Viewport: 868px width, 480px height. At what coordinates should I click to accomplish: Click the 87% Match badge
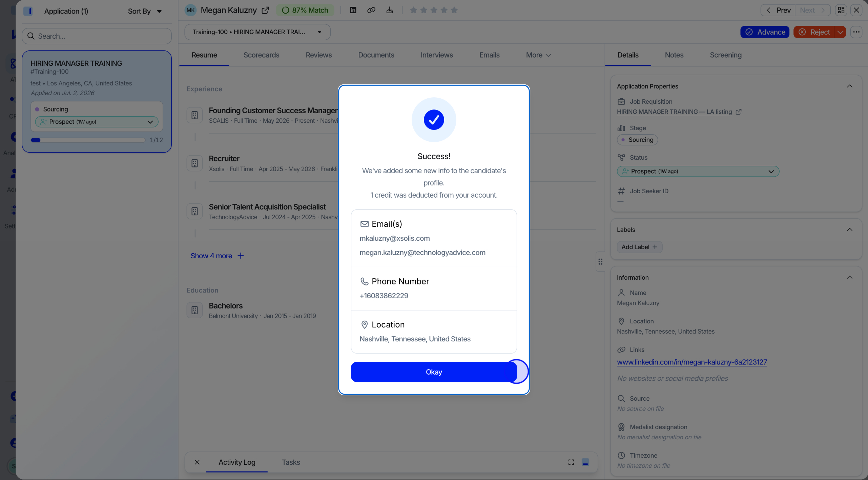(x=305, y=10)
